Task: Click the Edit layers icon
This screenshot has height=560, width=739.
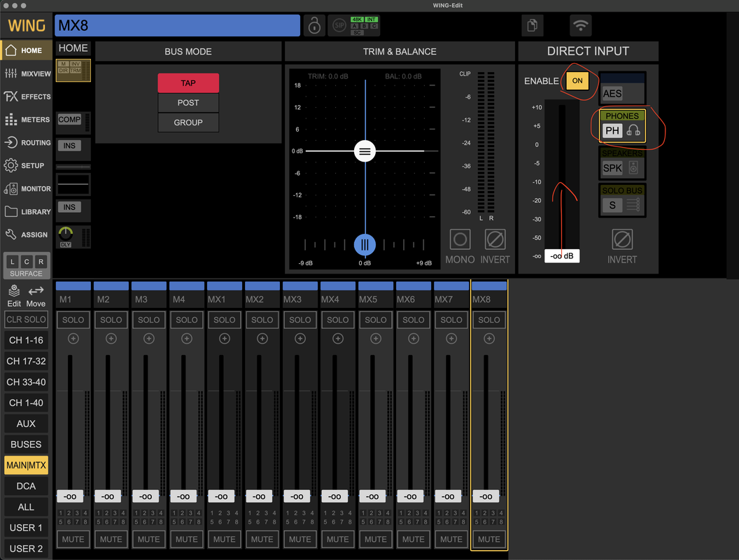Action: point(14,295)
